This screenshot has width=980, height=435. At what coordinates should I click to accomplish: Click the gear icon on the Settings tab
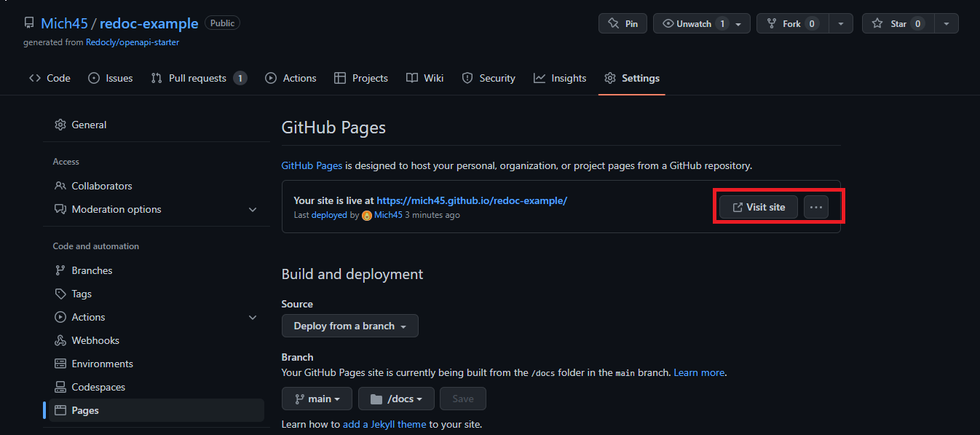click(x=610, y=78)
